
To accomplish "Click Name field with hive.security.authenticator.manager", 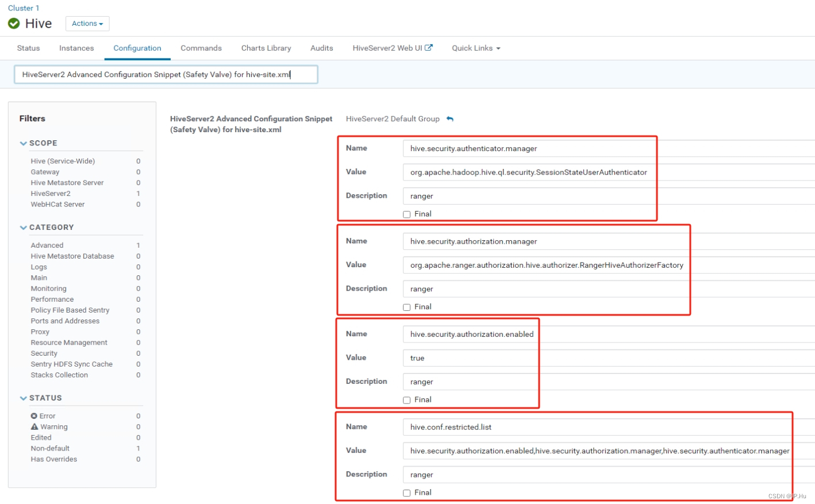I will pos(609,149).
